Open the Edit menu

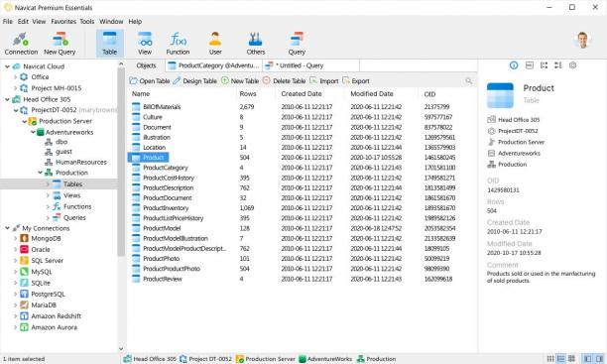[23, 21]
